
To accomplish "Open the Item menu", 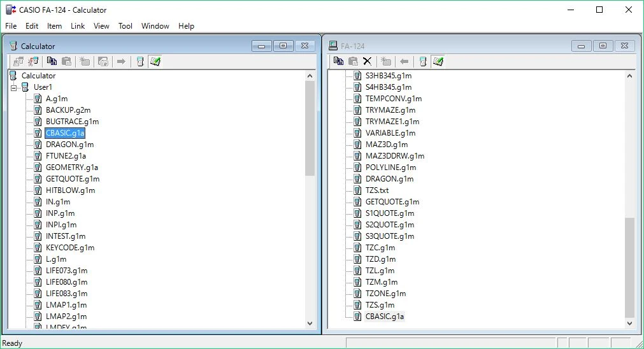I will click(x=54, y=26).
